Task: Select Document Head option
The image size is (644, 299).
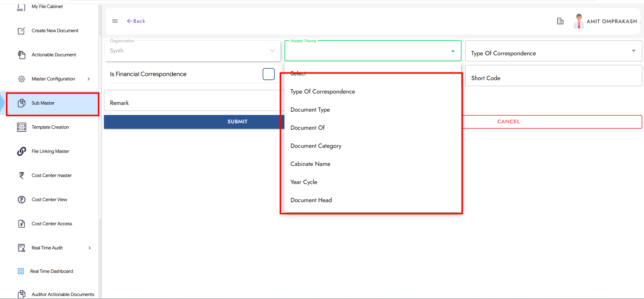Action: click(311, 200)
